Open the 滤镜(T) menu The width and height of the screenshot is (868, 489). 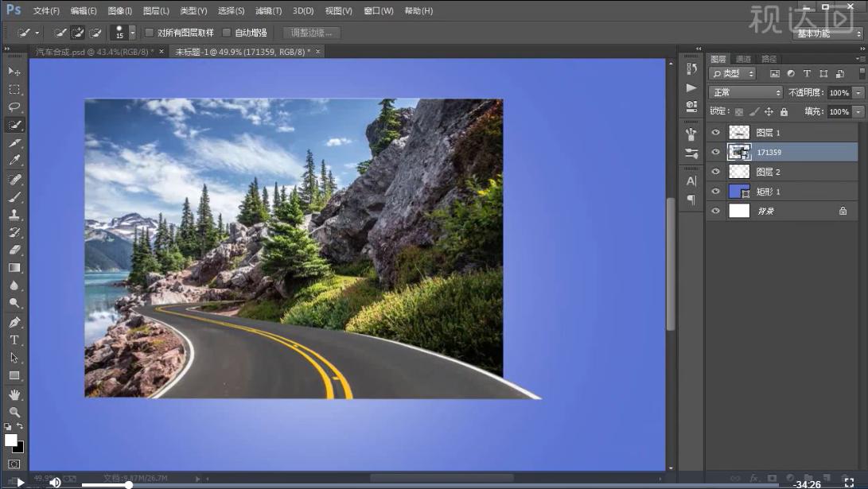tap(268, 11)
